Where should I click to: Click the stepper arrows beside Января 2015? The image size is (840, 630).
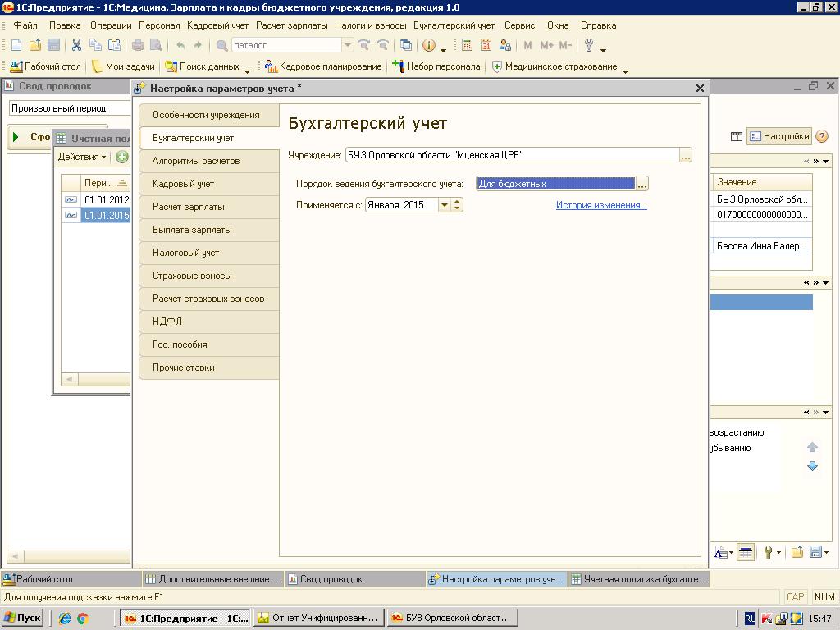[457, 205]
